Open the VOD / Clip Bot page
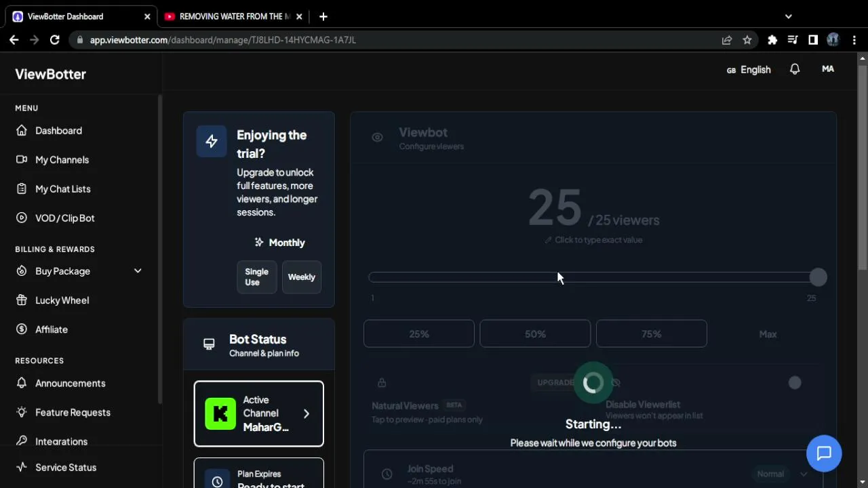Viewport: 868px width, 488px height. tap(64, 218)
